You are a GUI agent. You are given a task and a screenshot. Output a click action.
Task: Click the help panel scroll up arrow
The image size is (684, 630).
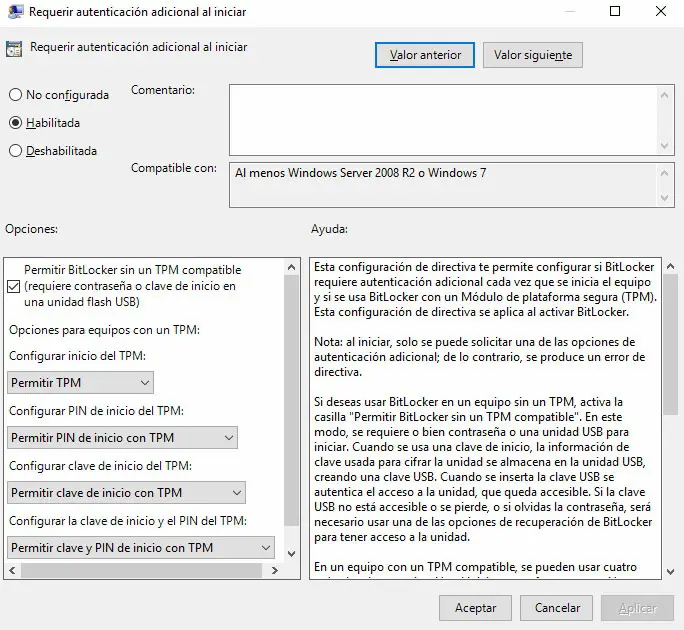[x=670, y=266]
